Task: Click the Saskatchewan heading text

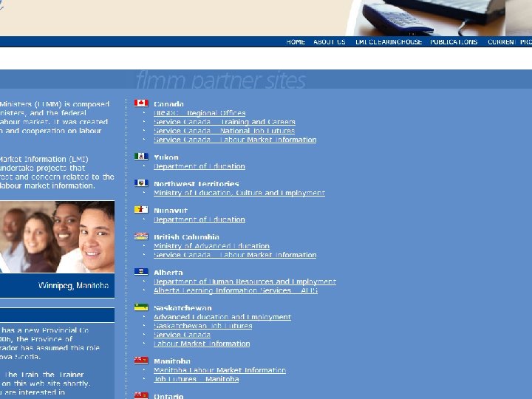Action: pos(183,308)
